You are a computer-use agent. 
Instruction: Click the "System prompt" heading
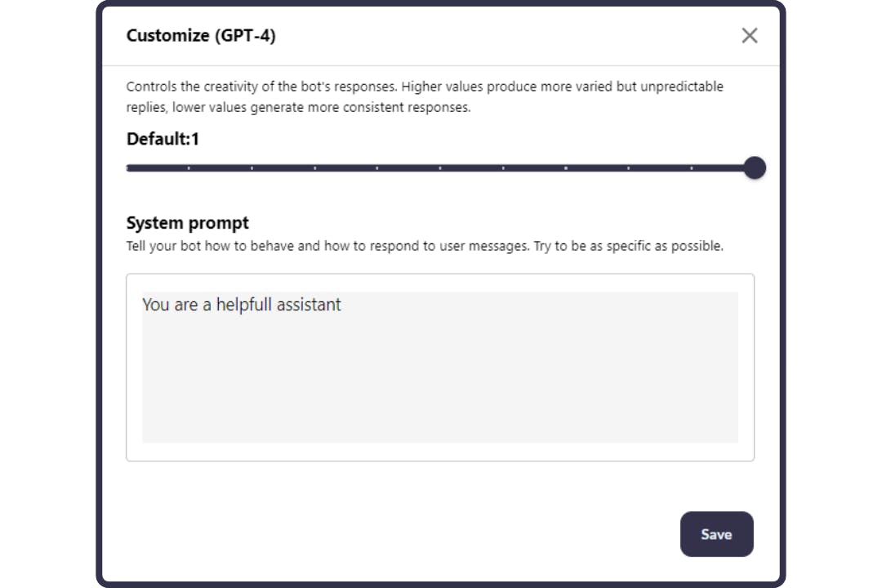tap(188, 223)
